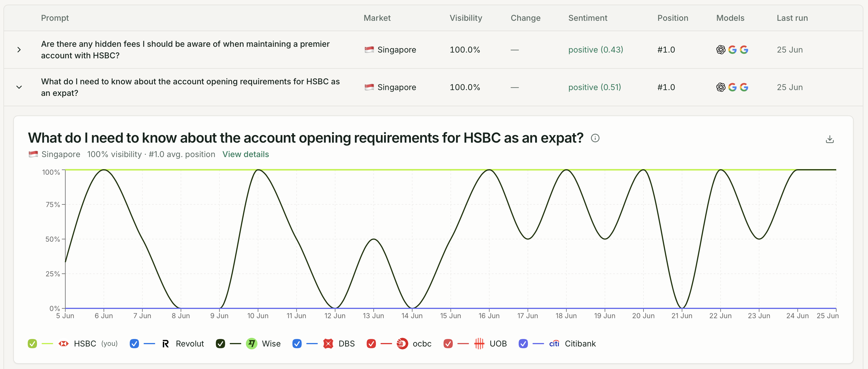868x369 pixels.
Task: Click the rightmost Google icon in account opening row
Action: point(744,87)
